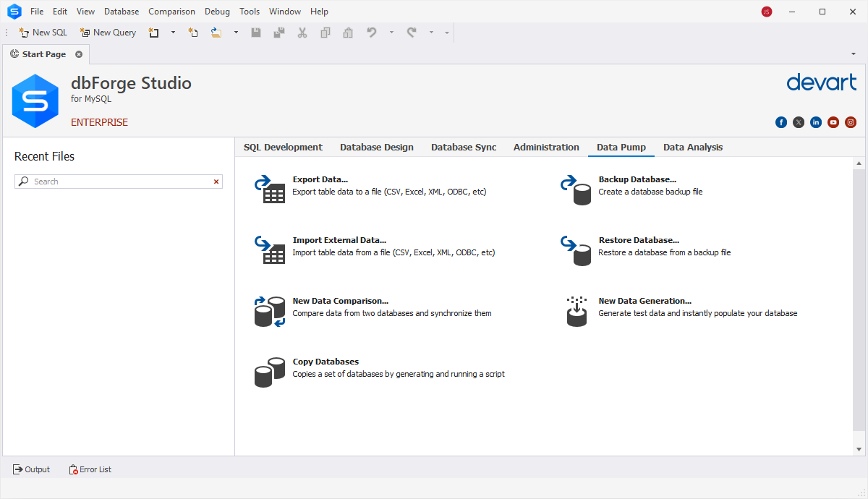Open the toolbar options overflow arrow
Viewport: 868px width, 499px height.
[447, 33]
